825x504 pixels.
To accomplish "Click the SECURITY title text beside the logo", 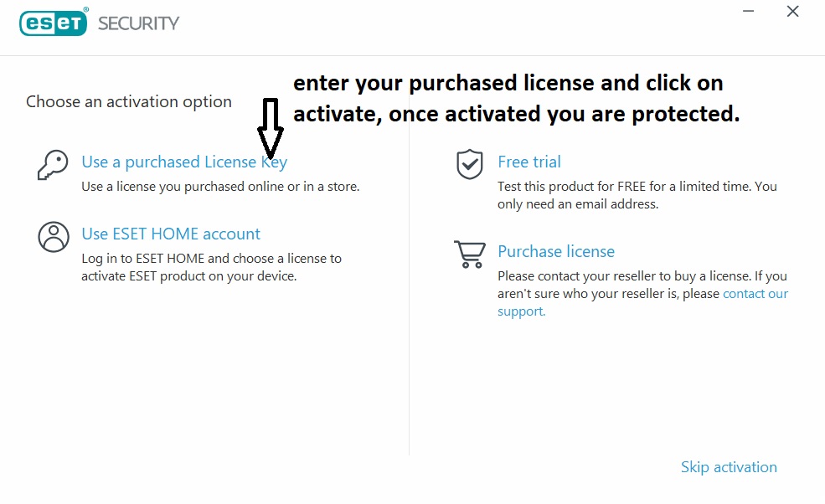I will tap(139, 23).
